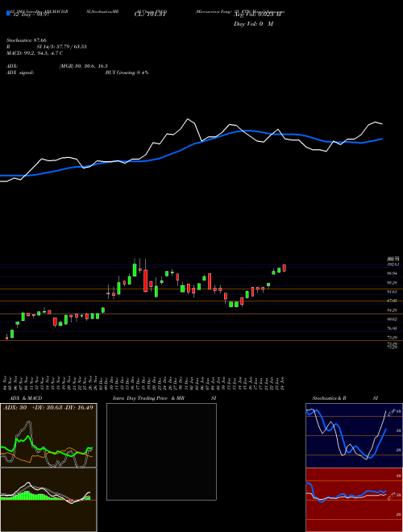Select the 'ADX: 30 +DY: 30.63 -DY: 16.49' header
This screenshot has height=532, width=403.
click(x=48, y=407)
